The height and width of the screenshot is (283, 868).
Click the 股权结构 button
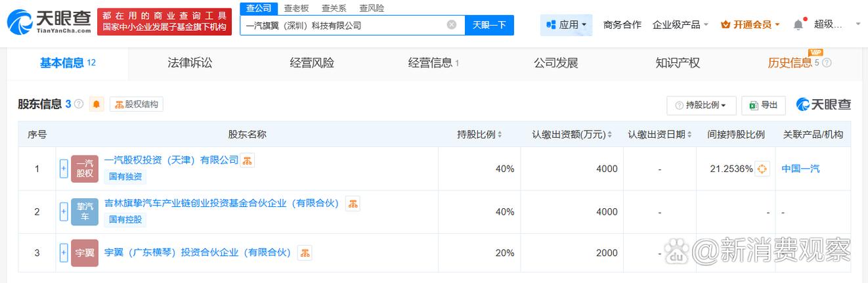(x=137, y=104)
